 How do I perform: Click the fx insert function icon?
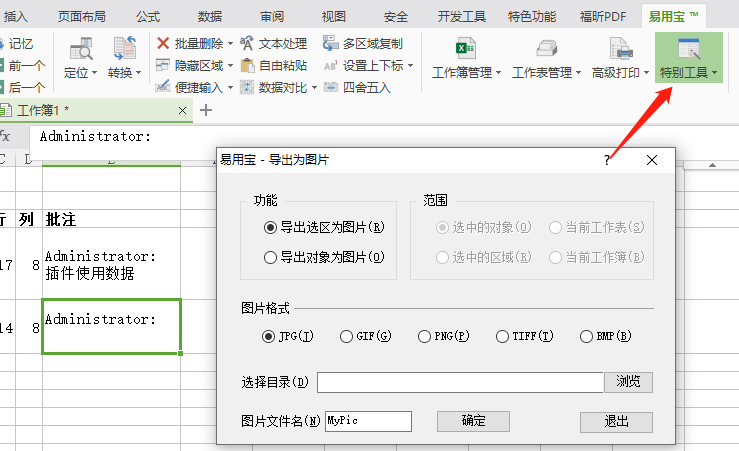tap(5, 137)
